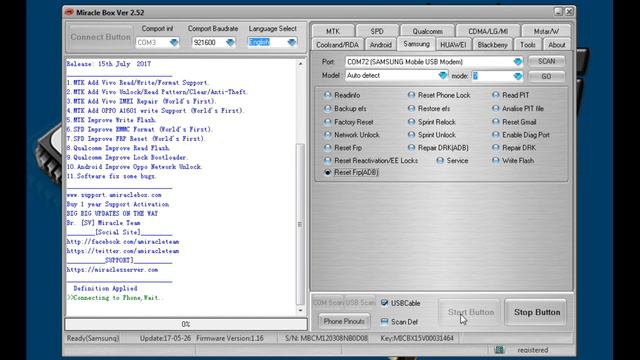This screenshot has height=360, width=640.
Task: Click the Miracle Box title bar icon
Action: pos(69,12)
